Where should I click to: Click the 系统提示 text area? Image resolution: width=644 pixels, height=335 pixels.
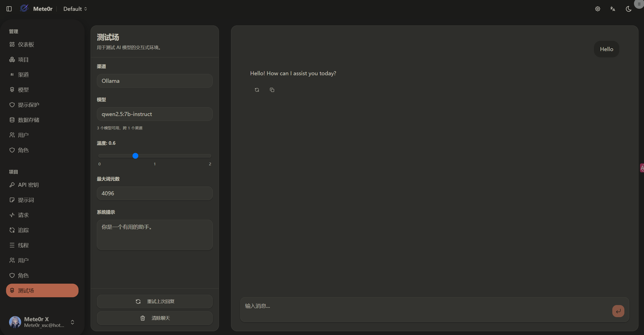(x=155, y=235)
